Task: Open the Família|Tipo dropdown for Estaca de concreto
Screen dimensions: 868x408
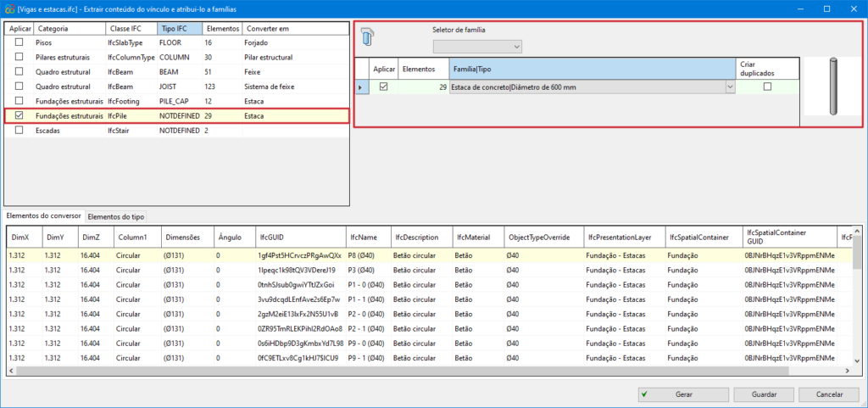Action: (x=730, y=87)
